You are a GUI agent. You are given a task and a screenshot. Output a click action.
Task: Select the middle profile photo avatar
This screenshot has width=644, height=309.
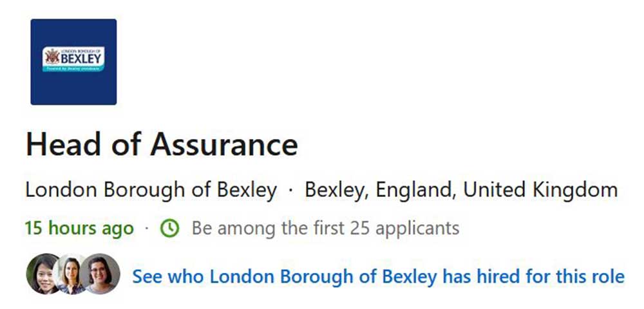click(x=71, y=275)
